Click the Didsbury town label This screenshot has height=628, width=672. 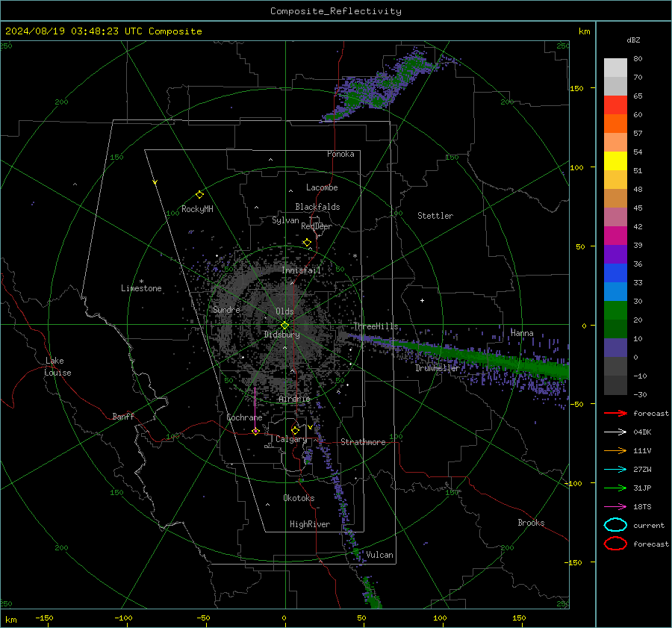[x=281, y=335]
